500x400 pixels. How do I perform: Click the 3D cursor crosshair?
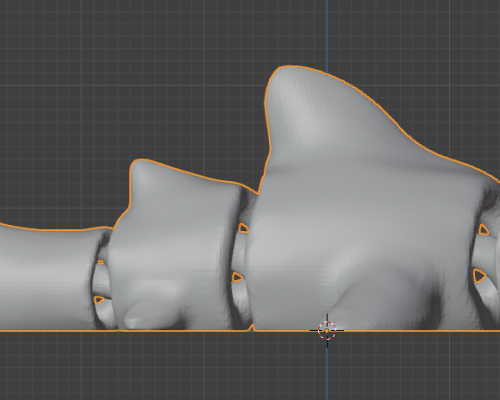[x=327, y=331]
